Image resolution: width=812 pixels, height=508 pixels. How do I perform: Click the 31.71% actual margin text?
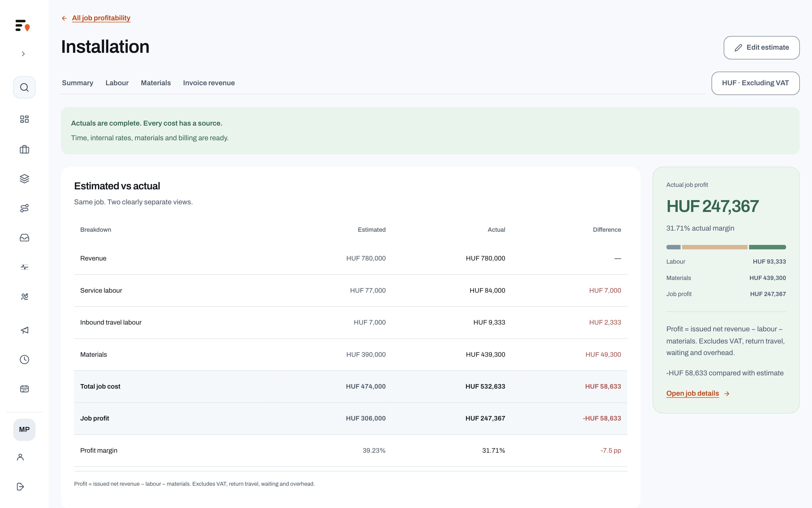(x=700, y=228)
